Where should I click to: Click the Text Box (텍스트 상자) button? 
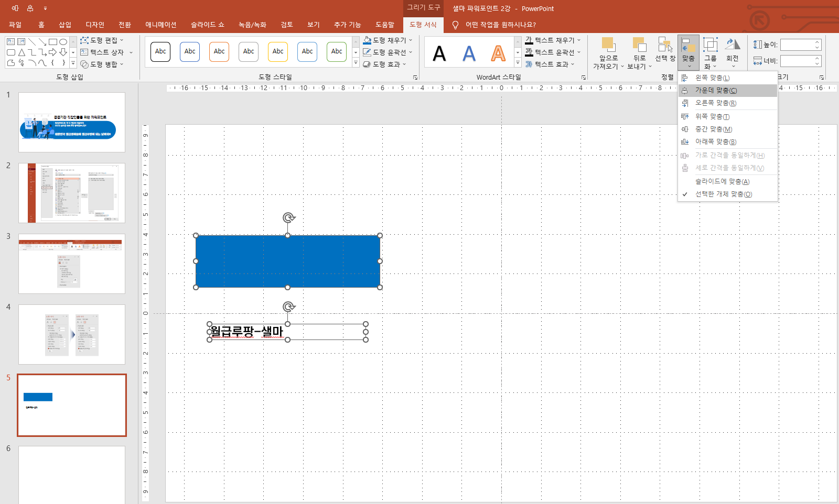[x=103, y=52]
